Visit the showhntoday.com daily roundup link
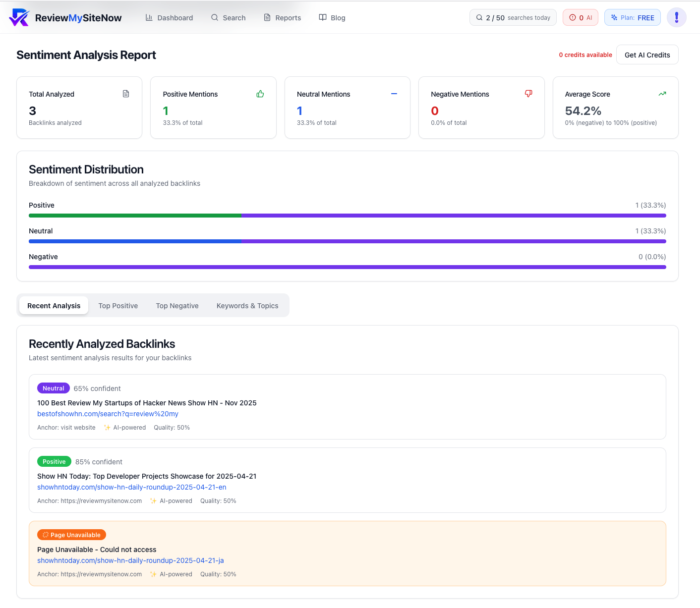The width and height of the screenshot is (700, 608). click(131, 487)
